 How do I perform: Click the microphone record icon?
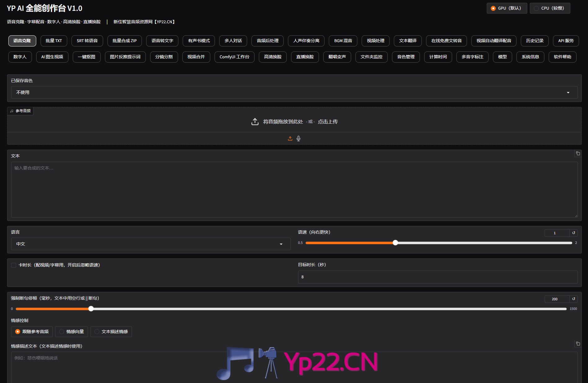pos(298,139)
